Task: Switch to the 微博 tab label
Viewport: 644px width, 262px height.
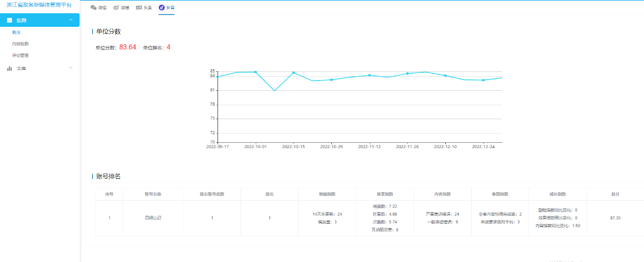Action: tap(125, 8)
